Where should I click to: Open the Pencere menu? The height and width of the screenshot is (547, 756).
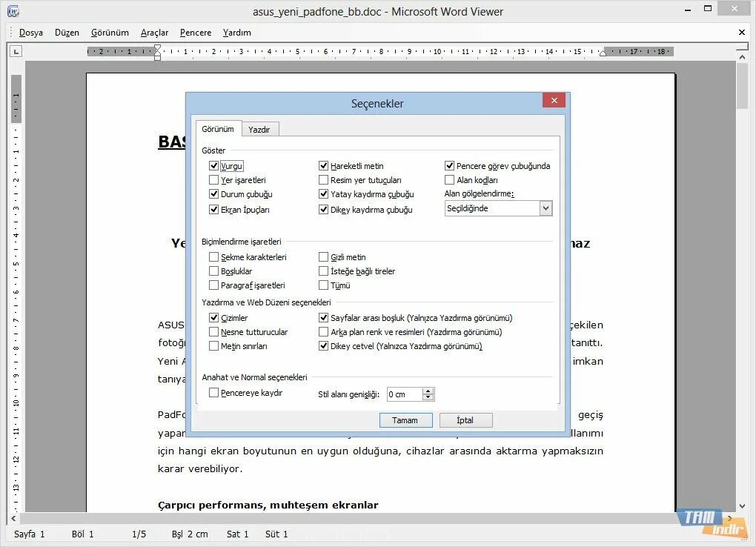196,33
